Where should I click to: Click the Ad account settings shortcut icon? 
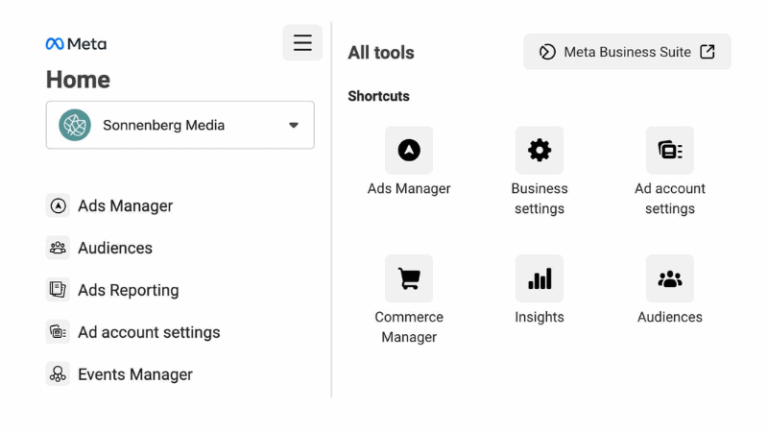click(670, 150)
